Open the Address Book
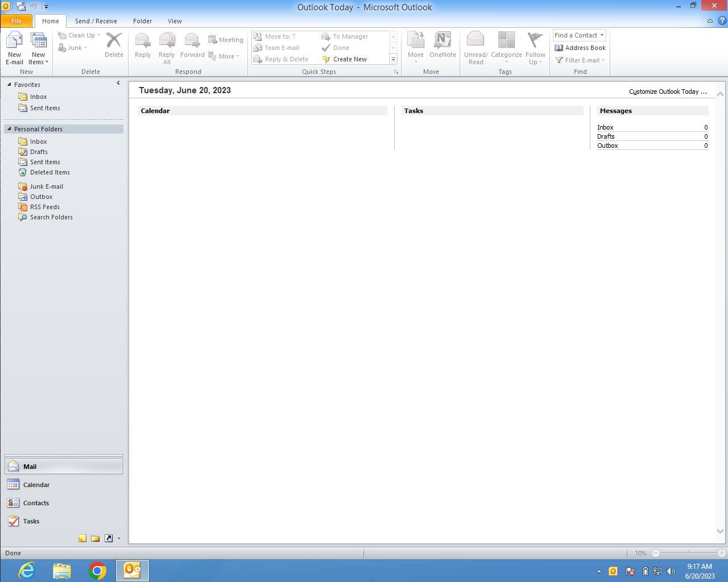728x582 pixels. click(x=580, y=48)
